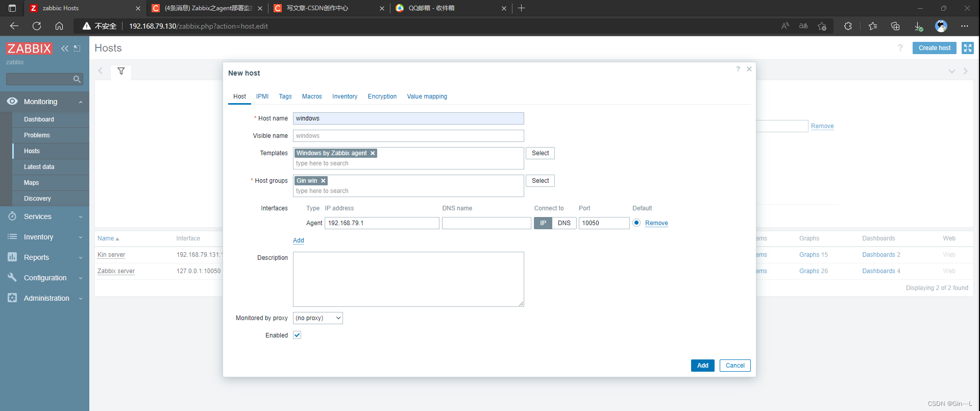Open page help question mark icon
This screenshot has height=411, width=980.
click(900, 48)
